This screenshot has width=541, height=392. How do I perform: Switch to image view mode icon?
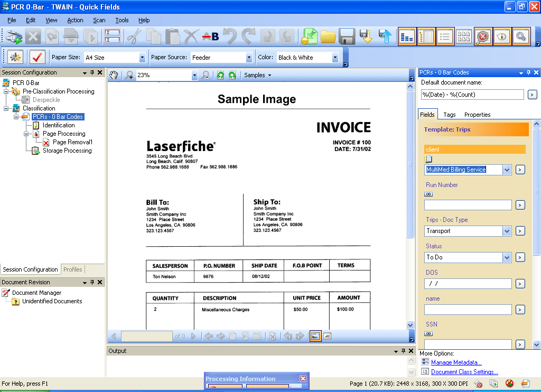pos(315,336)
